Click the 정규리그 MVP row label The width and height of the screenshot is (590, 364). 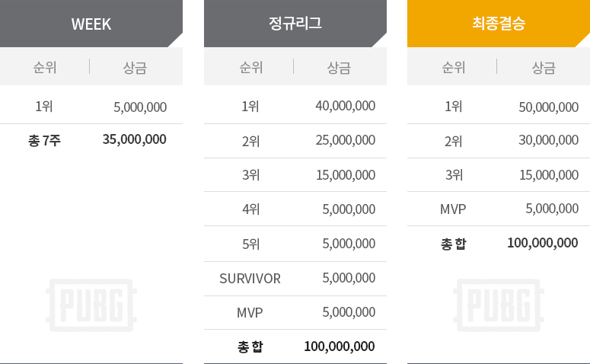point(250,312)
